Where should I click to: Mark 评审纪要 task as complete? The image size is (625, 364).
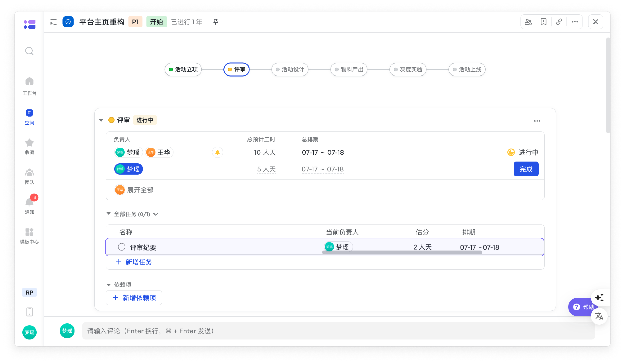121,247
